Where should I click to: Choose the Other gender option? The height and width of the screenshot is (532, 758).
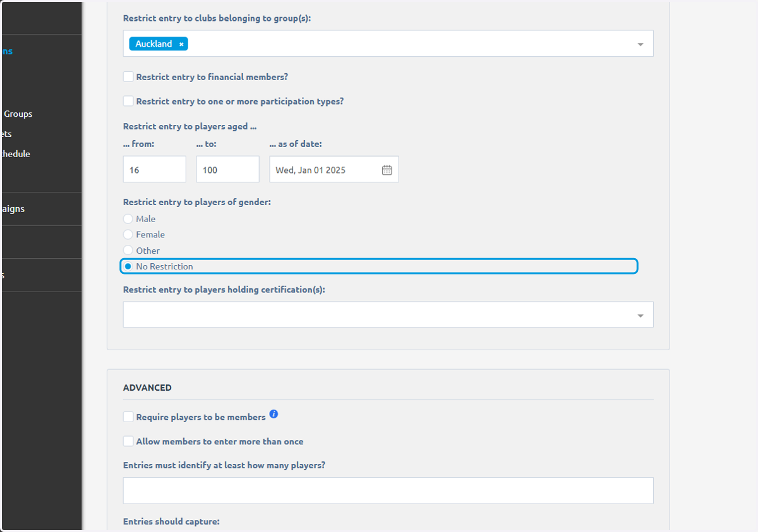point(128,250)
